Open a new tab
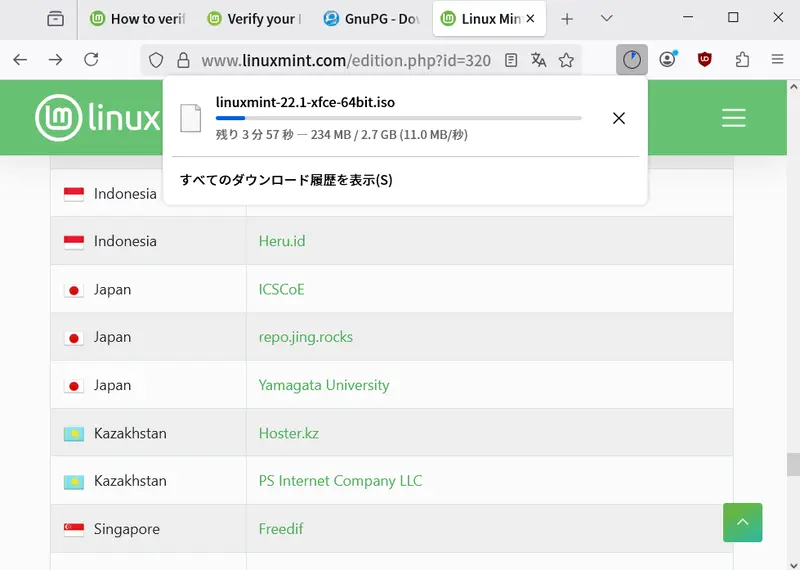This screenshot has height=570, width=800. pos(566,19)
